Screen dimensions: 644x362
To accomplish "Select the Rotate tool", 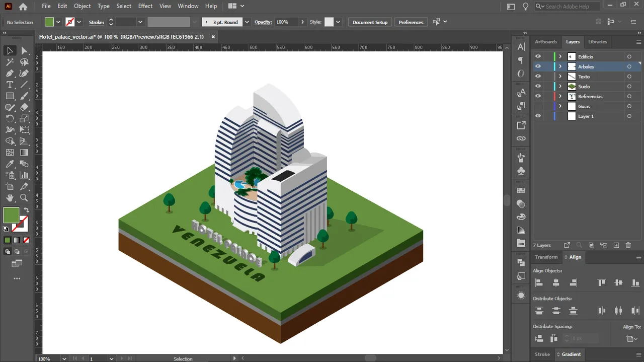I will pos(10,118).
